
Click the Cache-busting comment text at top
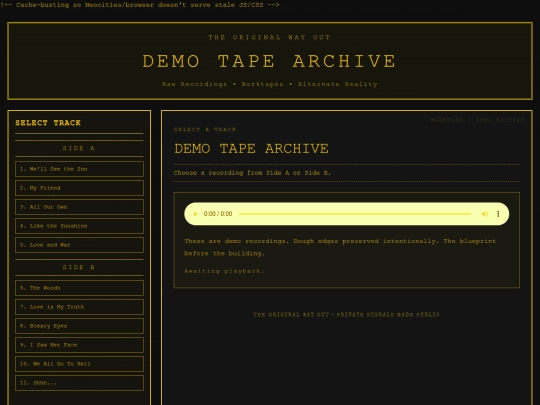point(140,5)
